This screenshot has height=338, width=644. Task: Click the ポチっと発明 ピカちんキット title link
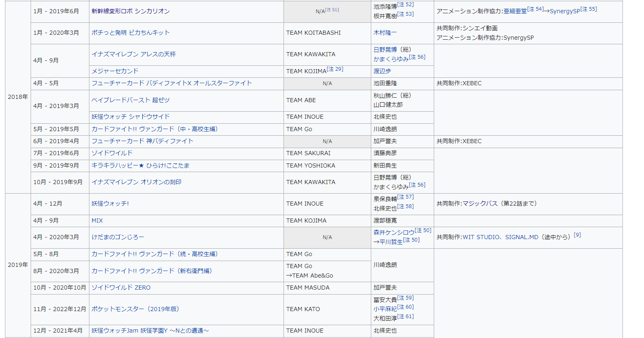pos(130,33)
